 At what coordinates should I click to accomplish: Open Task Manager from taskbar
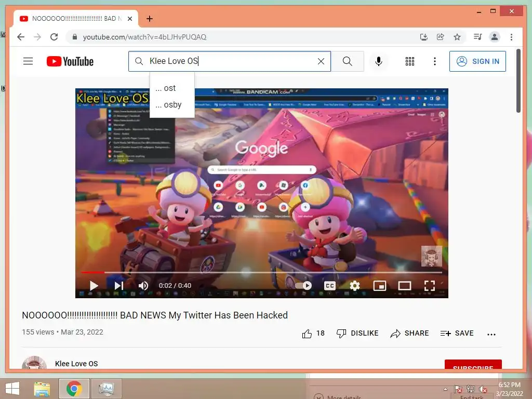tap(106, 389)
